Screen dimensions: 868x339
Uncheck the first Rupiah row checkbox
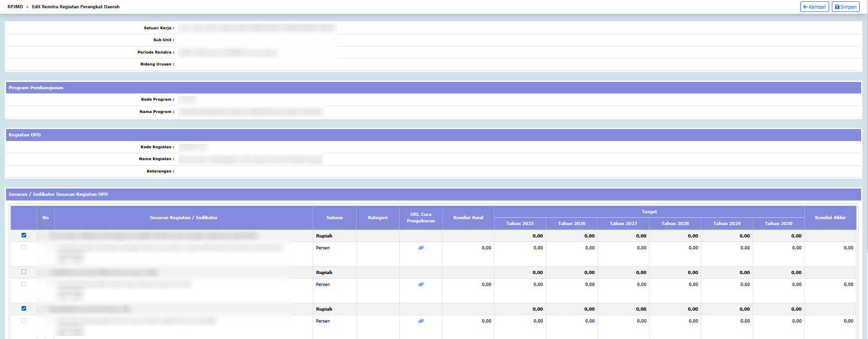coord(24,235)
